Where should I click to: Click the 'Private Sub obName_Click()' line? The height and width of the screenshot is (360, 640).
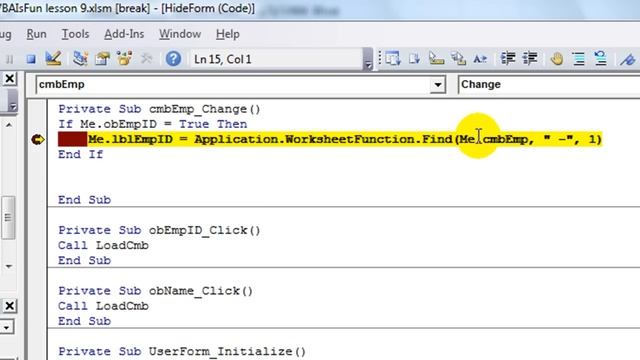click(x=156, y=291)
